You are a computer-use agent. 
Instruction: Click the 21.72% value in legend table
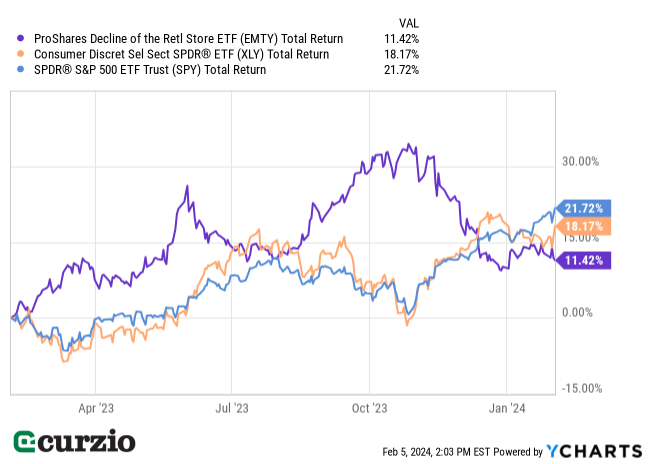401,70
